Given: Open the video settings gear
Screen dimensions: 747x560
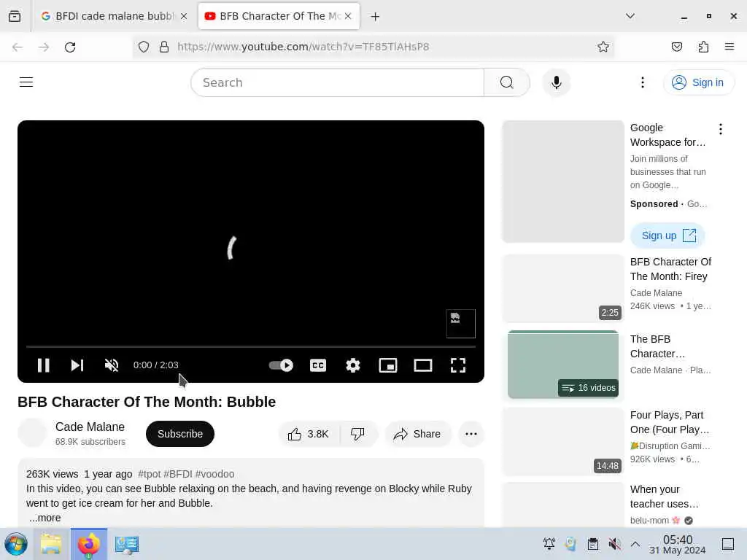Looking at the screenshot, I should [353, 365].
